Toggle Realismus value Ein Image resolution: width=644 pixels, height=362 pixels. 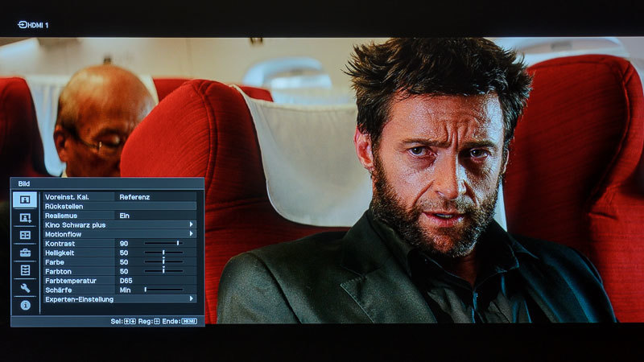125,216
